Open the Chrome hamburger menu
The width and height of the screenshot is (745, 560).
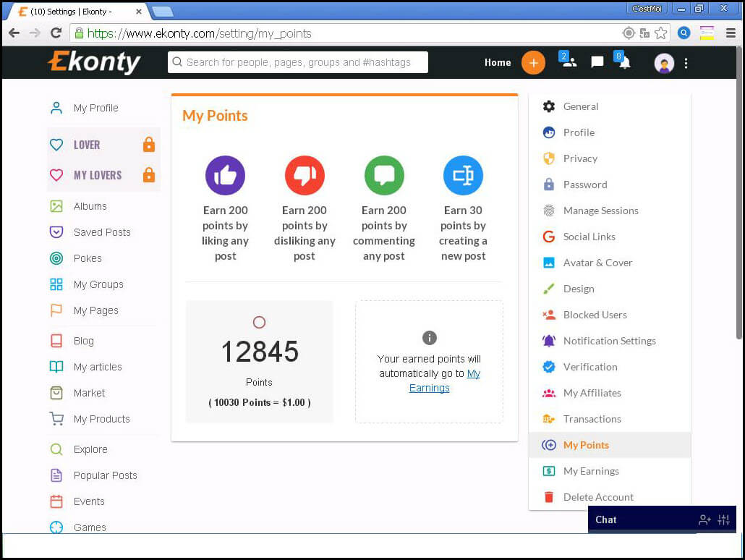coord(731,33)
